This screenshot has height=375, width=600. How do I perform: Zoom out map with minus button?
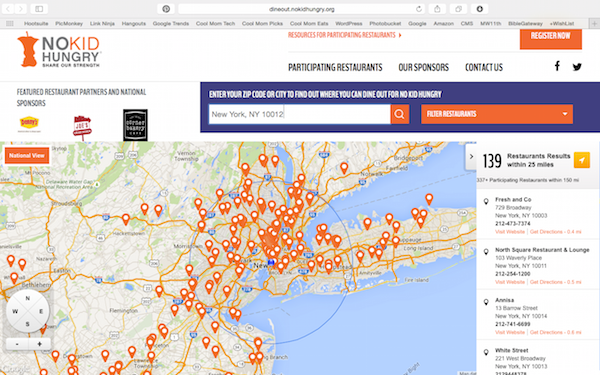17,344
